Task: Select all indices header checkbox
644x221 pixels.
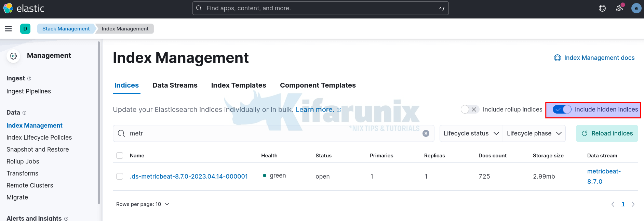Action: pyautogui.click(x=120, y=156)
